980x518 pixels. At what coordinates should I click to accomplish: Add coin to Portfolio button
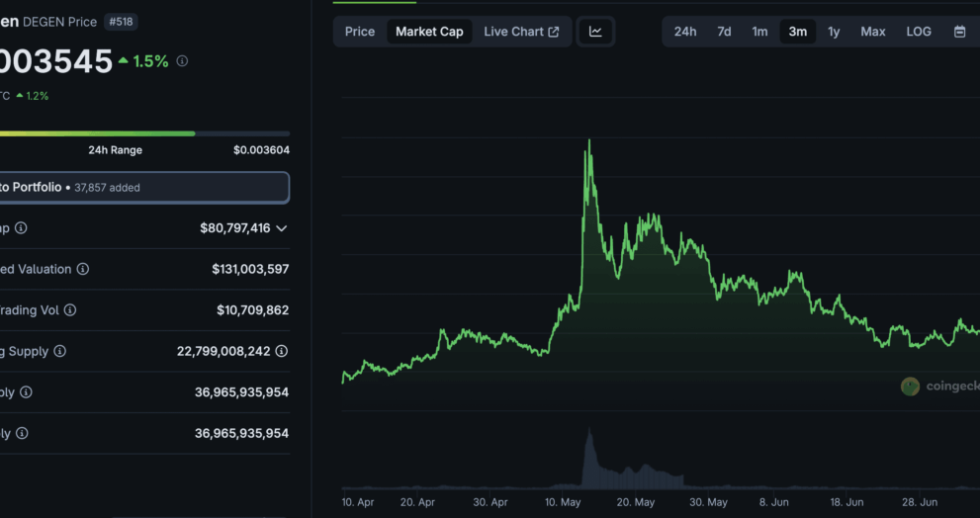[x=144, y=188]
